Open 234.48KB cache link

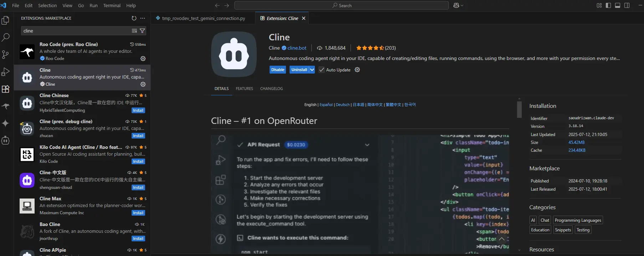577,150
